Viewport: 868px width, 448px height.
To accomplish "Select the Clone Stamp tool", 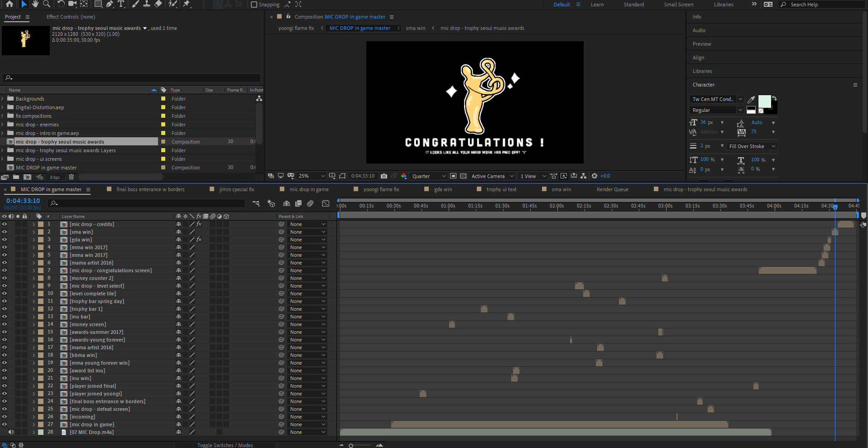I will pyautogui.click(x=147, y=4).
